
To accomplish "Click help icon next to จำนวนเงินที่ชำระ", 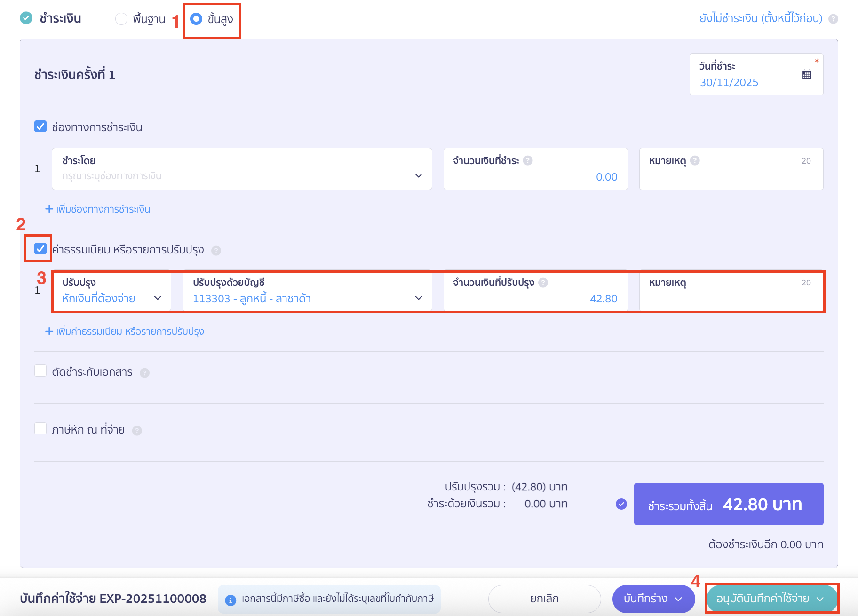I will pyautogui.click(x=528, y=161).
